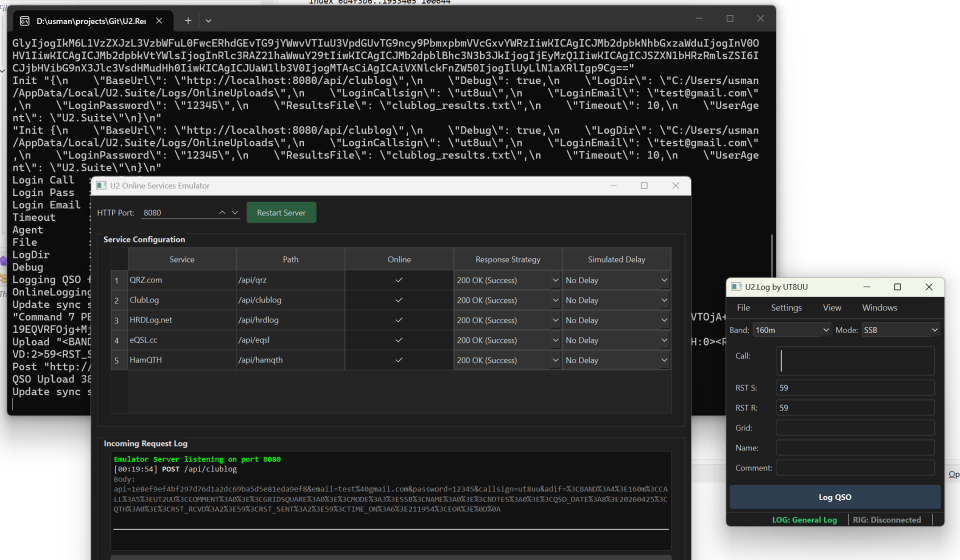This screenshot has height=560, width=960.
Task: Select the HamQTH service cell
Action: pos(182,360)
